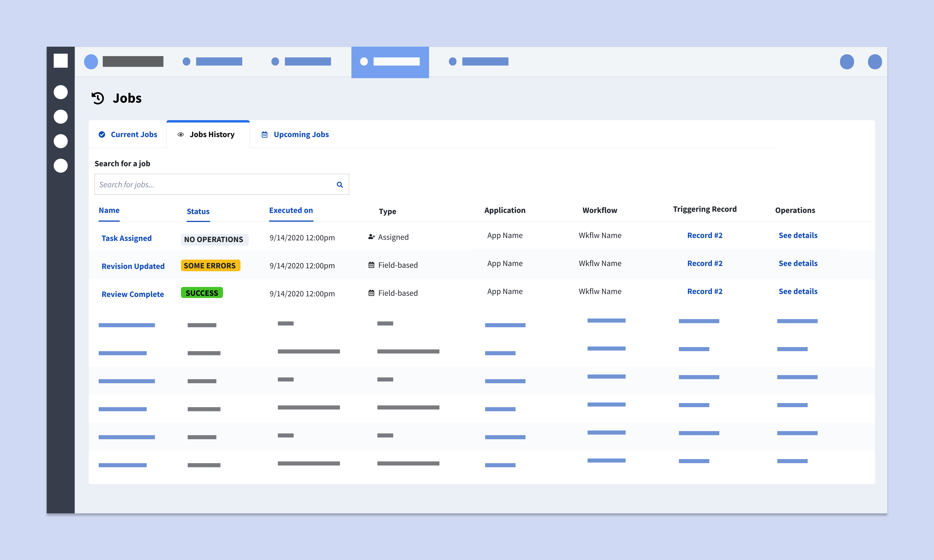Click the magnifying glass icon in the search bar

[x=339, y=184]
